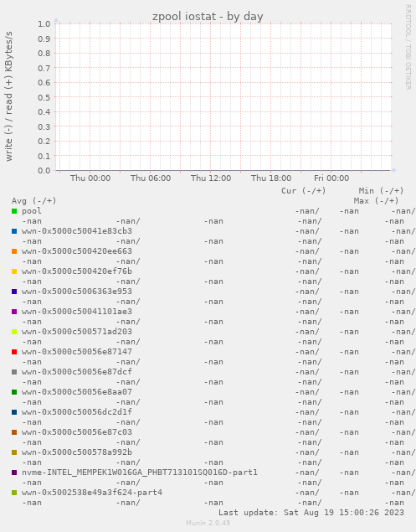Click the 'Cur (-/+)' column header
This screenshot has width=416, height=532.
point(304,191)
